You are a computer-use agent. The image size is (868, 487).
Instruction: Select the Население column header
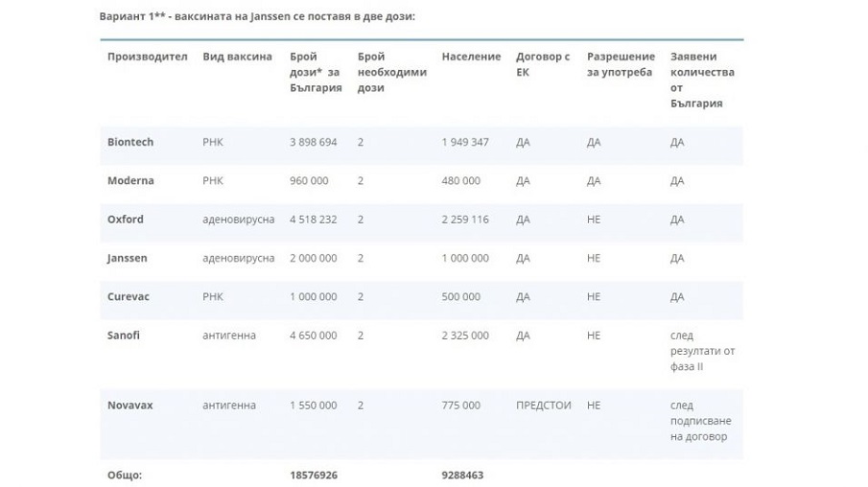click(471, 57)
